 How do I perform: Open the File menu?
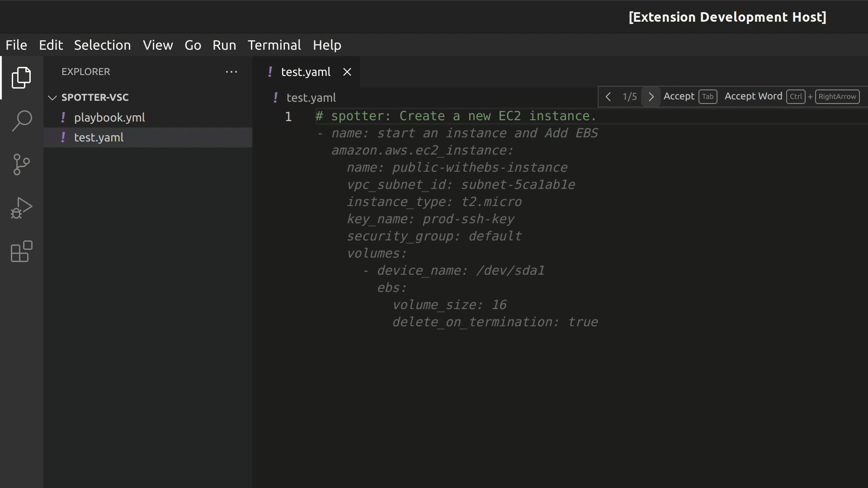[16, 45]
